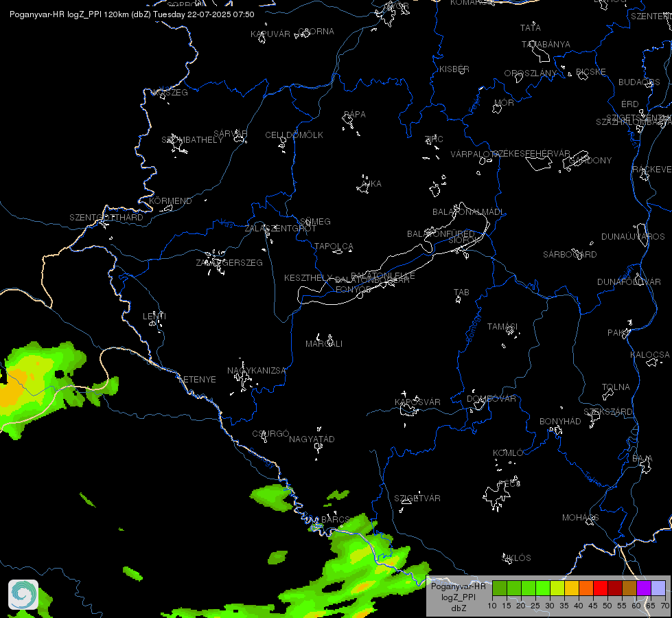Click the orange 40–45 dBZ legend swatch

[x=586, y=588]
